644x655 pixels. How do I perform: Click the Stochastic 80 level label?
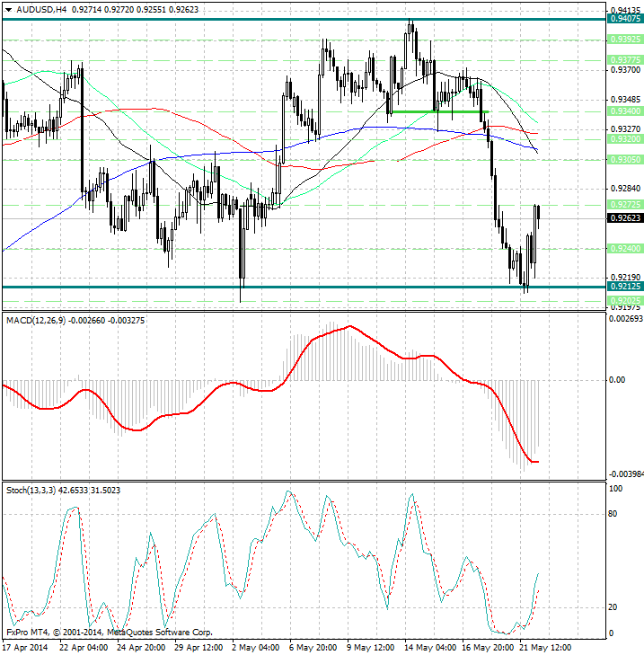coord(613,514)
